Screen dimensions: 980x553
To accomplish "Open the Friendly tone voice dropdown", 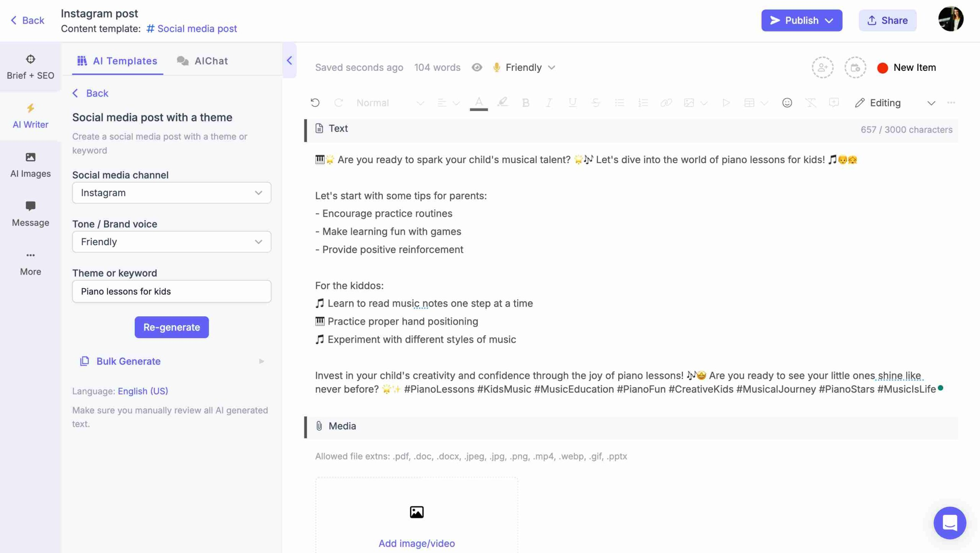I will coord(171,241).
